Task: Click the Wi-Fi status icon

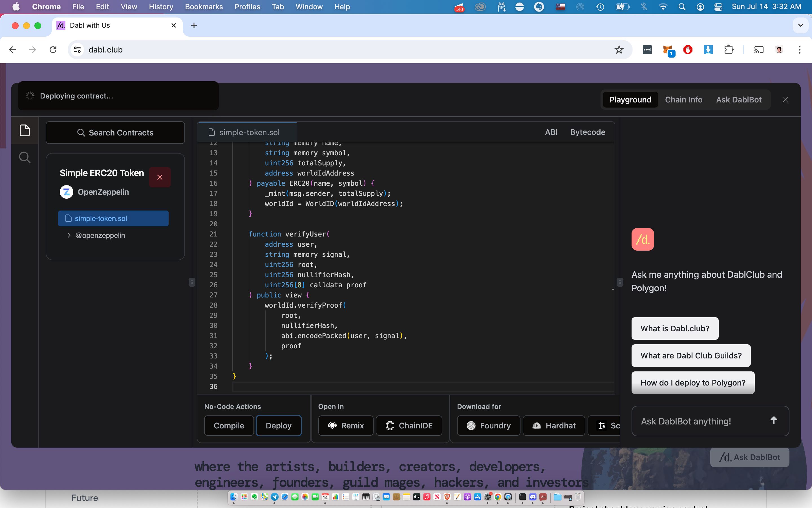Action: point(663,7)
